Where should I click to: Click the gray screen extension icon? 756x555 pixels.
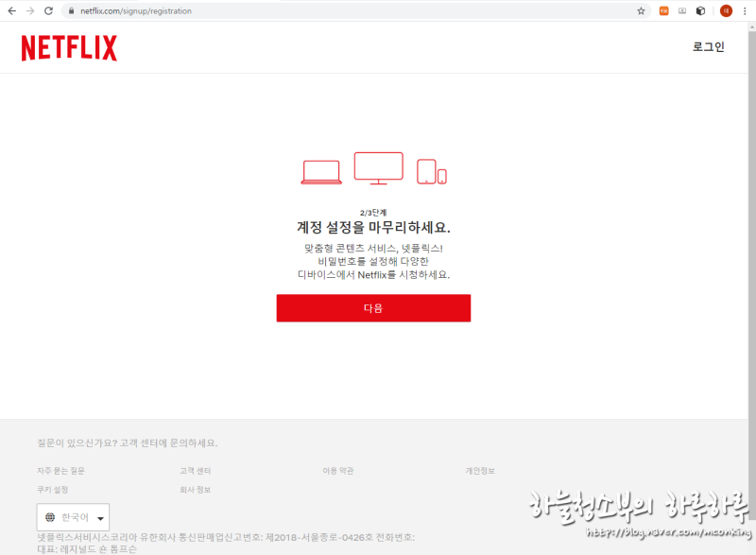pos(682,10)
